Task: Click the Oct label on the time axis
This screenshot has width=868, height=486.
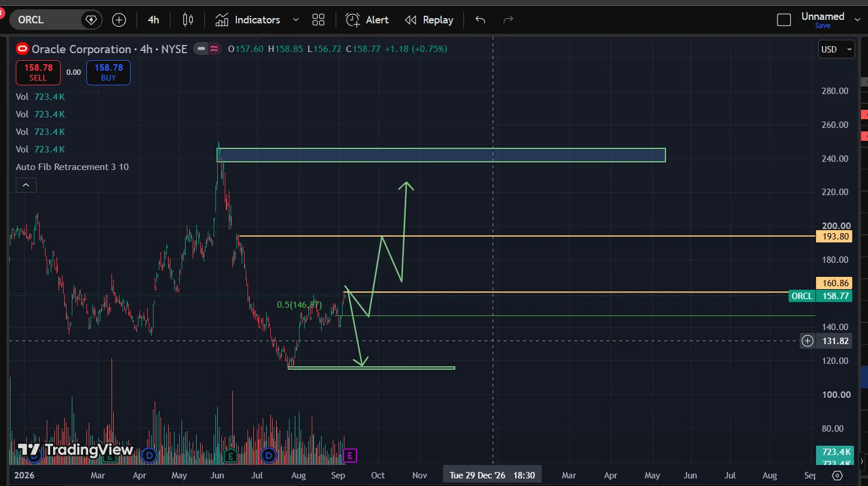Action: point(378,475)
